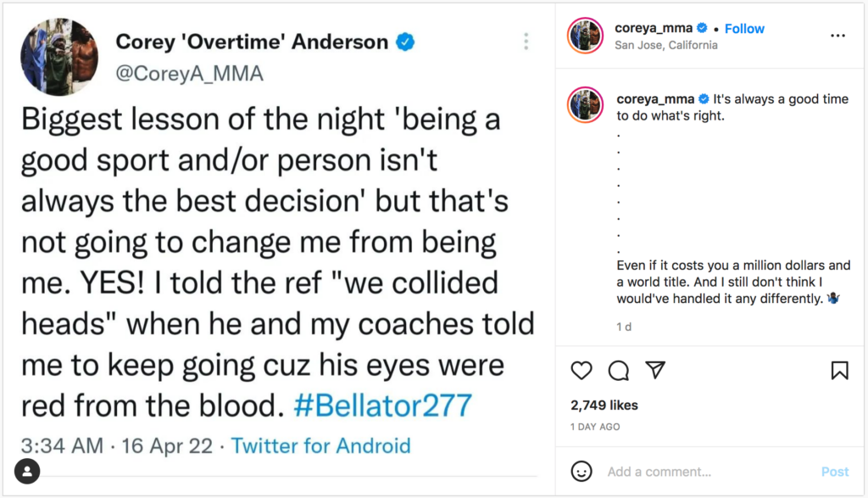The image size is (868, 498).
Task: Share post with paper plane icon
Action: 655,370
